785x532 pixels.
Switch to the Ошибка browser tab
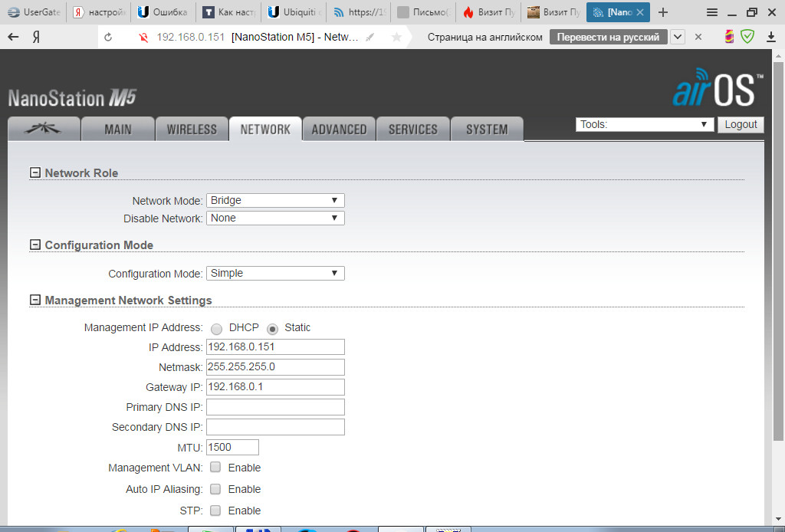pos(163,12)
